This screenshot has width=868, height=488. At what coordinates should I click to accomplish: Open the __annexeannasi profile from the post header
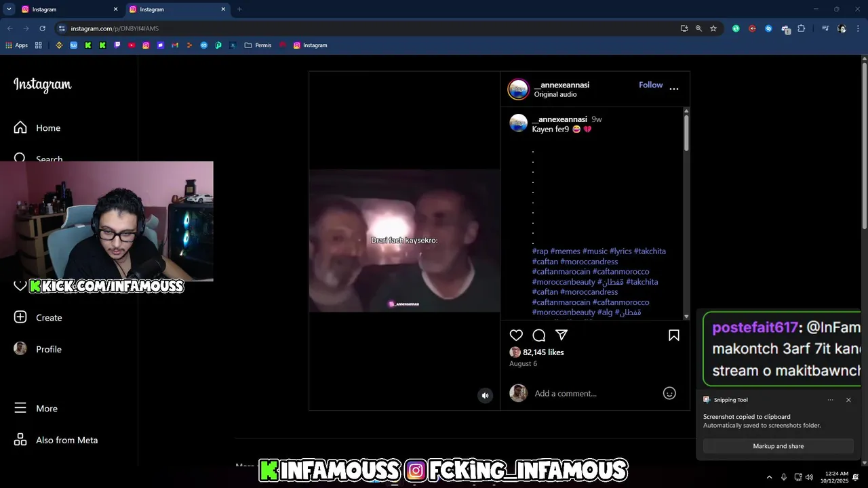[x=561, y=85]
